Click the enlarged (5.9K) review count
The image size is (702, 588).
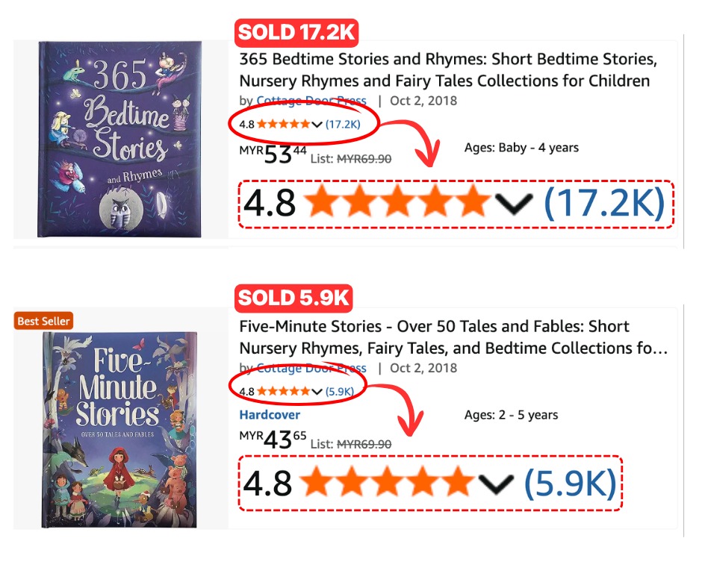coord(570,484)
